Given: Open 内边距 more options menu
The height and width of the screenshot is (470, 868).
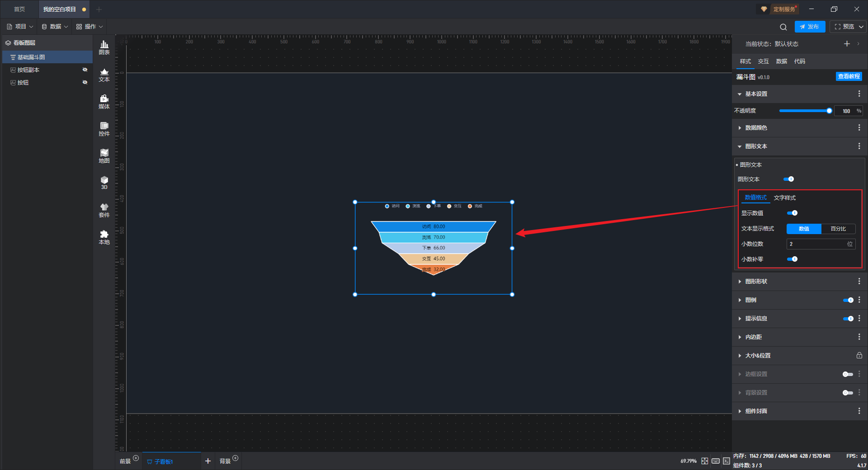Looking at the screenshot, I should point(859,337).
